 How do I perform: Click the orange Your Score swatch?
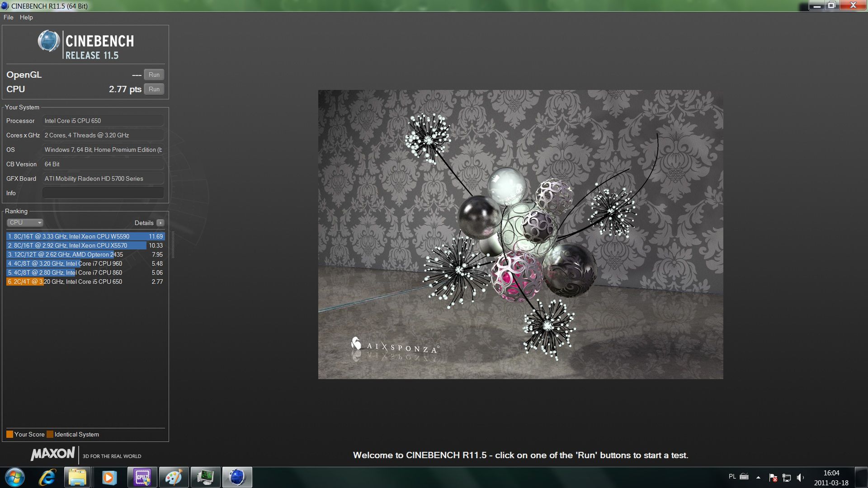[9, 434]
